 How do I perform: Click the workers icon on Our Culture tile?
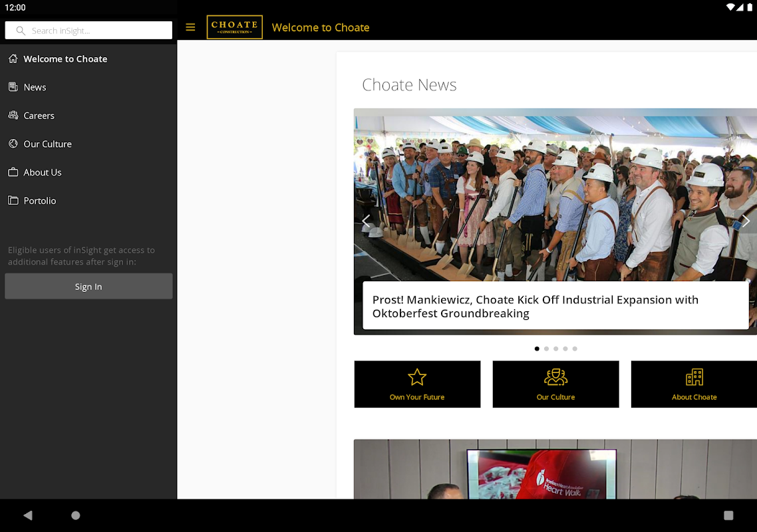[x=555, y=377]
